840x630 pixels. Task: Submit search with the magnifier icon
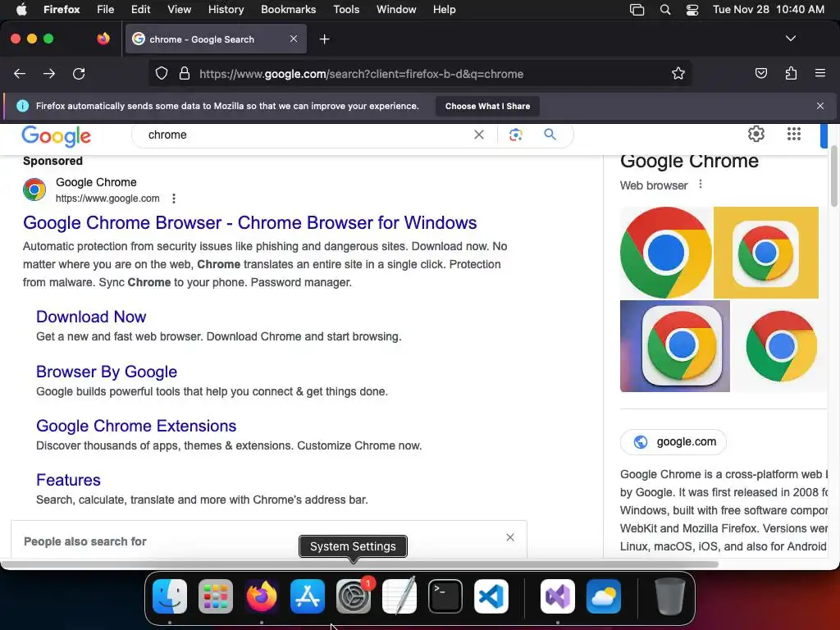click(550, 135)
